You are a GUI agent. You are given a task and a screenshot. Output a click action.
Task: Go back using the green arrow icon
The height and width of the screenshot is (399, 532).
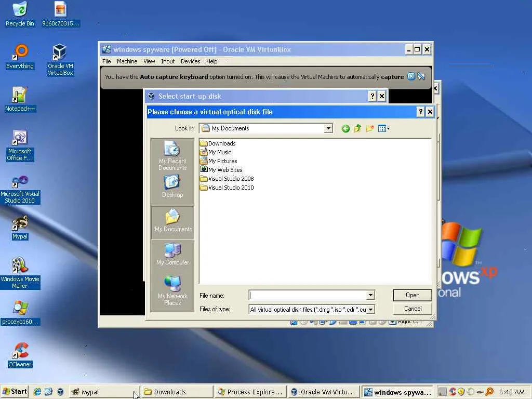coord(345,129)
